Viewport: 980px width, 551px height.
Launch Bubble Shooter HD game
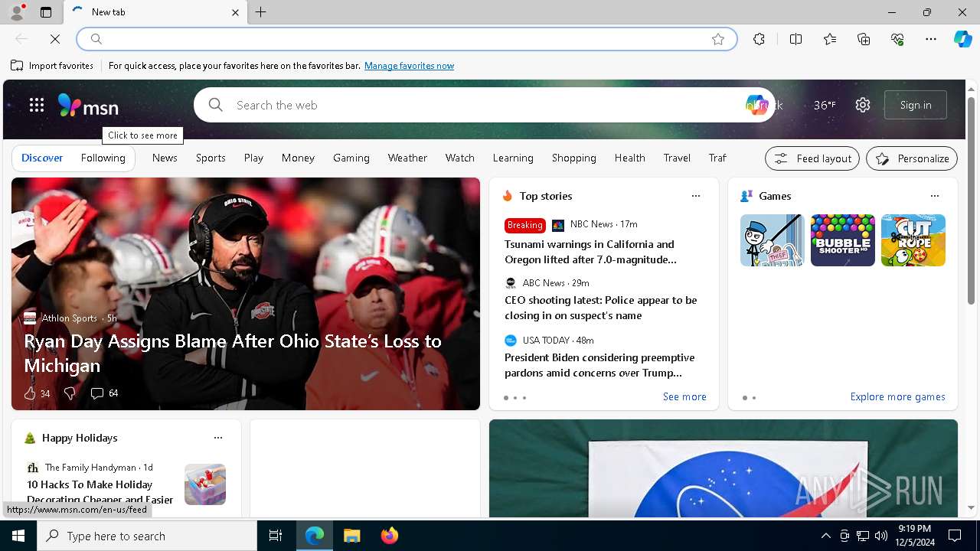pyautogui.click(x=843, y=240)
